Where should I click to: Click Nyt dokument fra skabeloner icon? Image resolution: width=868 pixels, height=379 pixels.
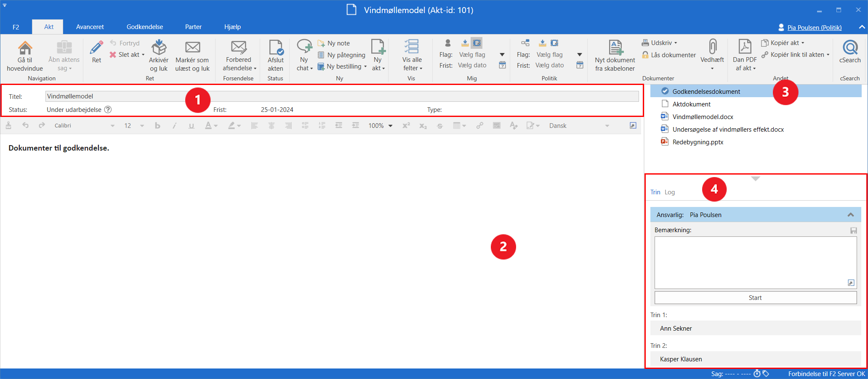(615, 48)
